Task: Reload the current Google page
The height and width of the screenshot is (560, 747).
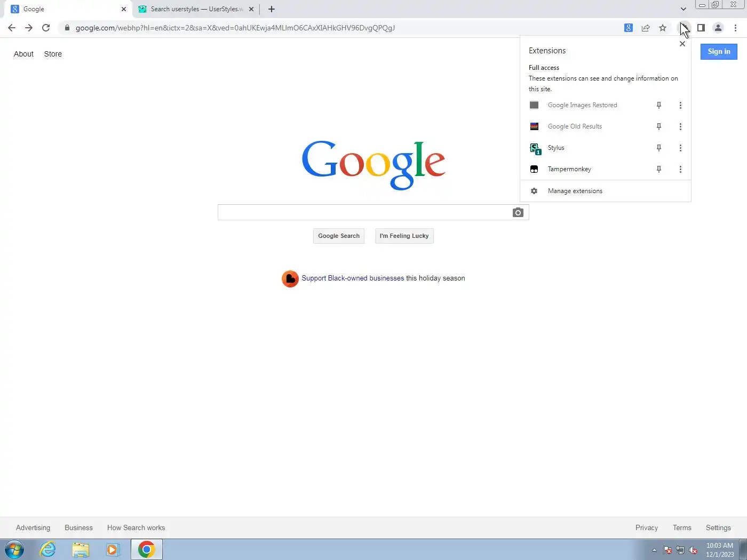Action: [x=46, y=28]
